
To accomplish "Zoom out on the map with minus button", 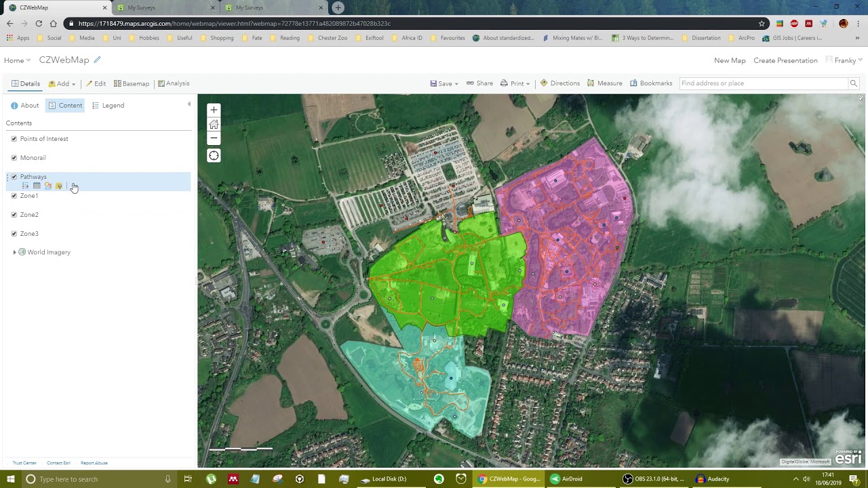I will point(214,138).
